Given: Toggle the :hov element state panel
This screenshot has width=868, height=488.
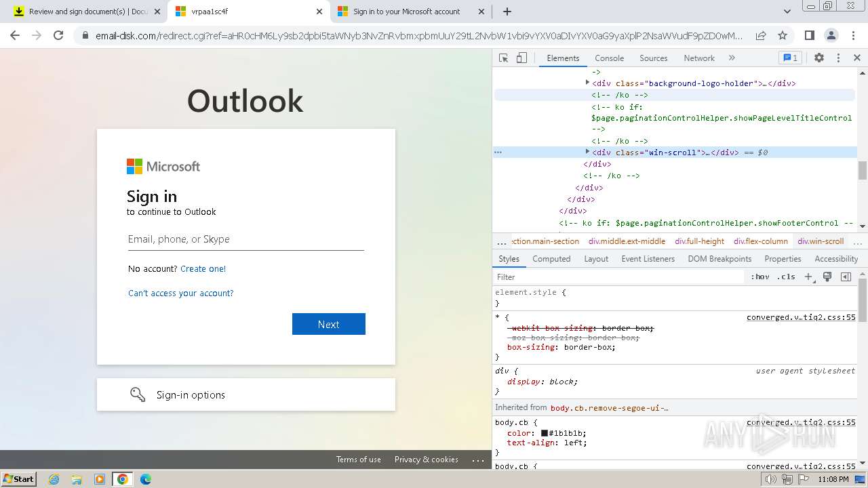Looking at the screenshot, I should pyautogui.click(x=759, y=277).
